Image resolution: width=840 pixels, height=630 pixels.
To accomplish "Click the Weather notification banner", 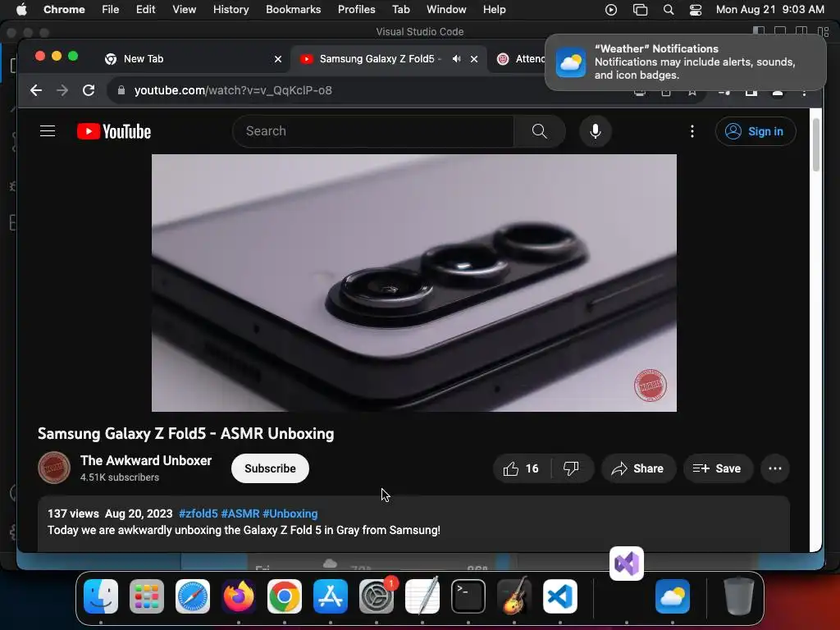I will 686,62.
